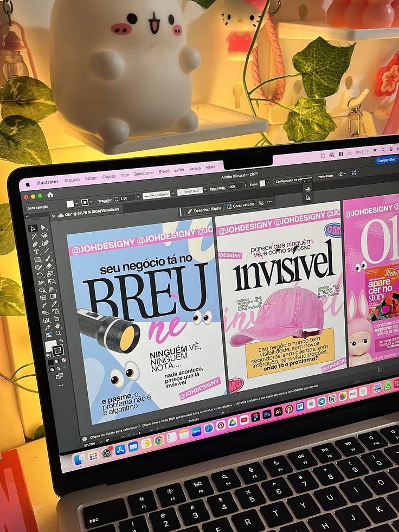Select the Direct Selection tool
The image size is (399, 532).
tap(43, 228)
